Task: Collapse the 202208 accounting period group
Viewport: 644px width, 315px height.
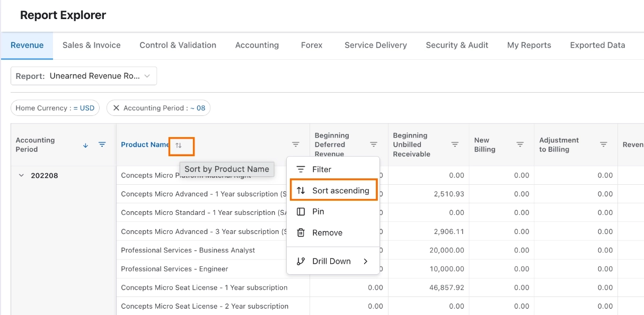Action: [x=22, y=175]
